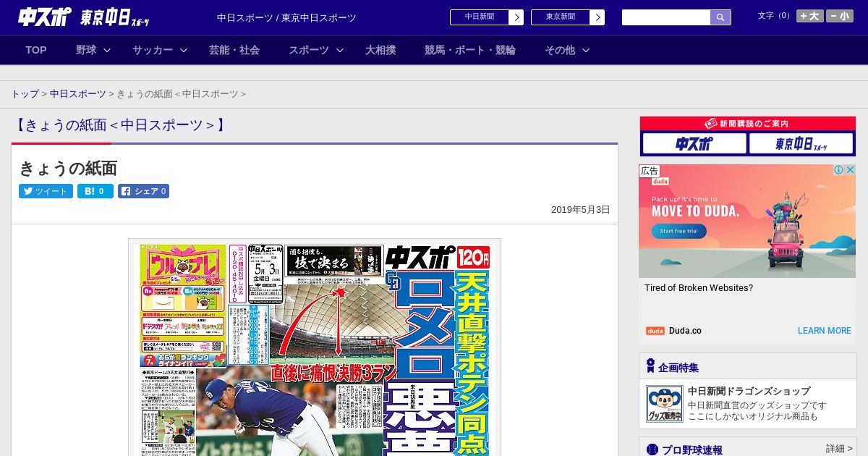Click the Duda.co advertiser name
Viewport: 868px width, 456px height.
click(x=685, y=331)
